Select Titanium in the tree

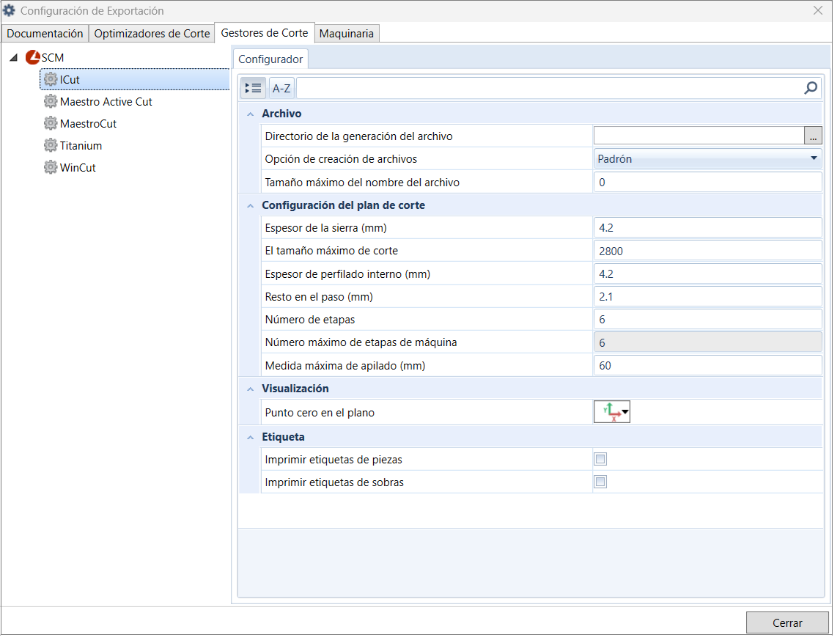(x=81, y=145)
